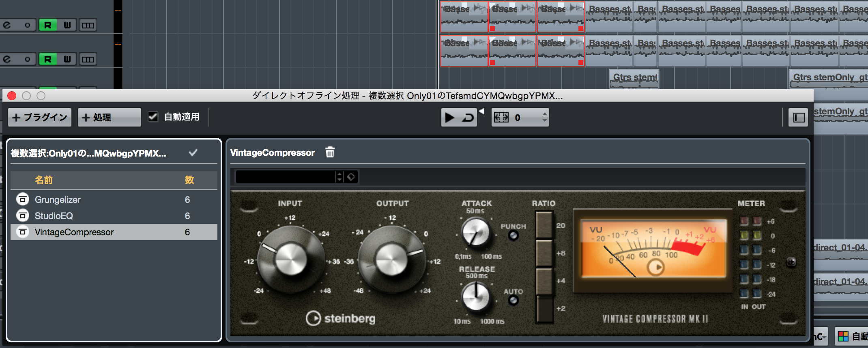The height and width of the screenshot is (348, 868).
Task: Select VintageCompressor in the process list
Action: (114, 232)
